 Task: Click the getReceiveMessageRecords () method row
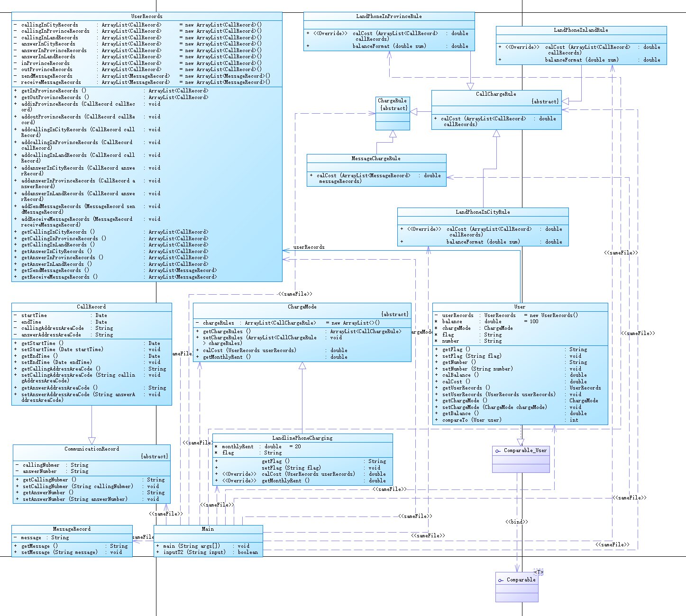click(115, 277)
